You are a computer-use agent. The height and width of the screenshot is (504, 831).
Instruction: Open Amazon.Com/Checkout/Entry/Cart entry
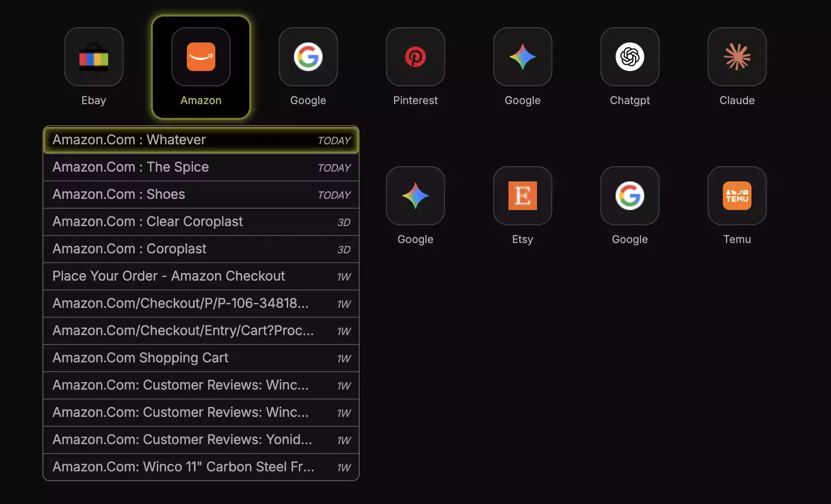pyautogui.click(x=201, y=331)
